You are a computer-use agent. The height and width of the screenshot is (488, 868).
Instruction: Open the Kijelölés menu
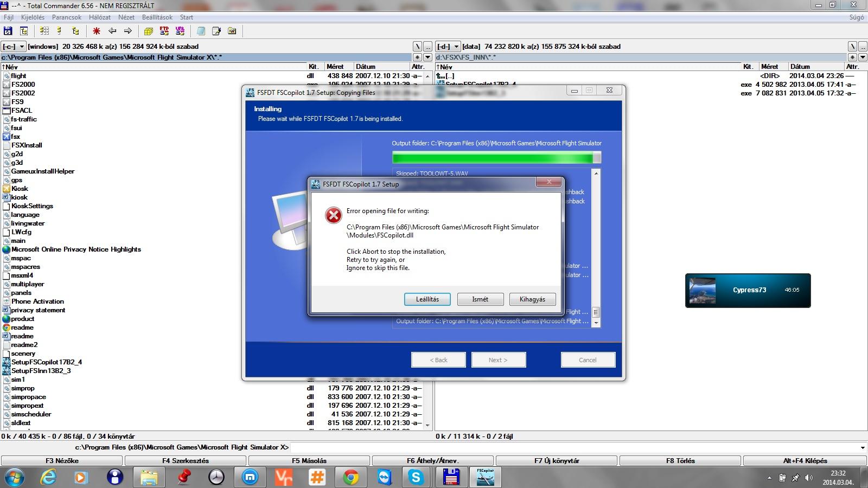tap(33, 17)
